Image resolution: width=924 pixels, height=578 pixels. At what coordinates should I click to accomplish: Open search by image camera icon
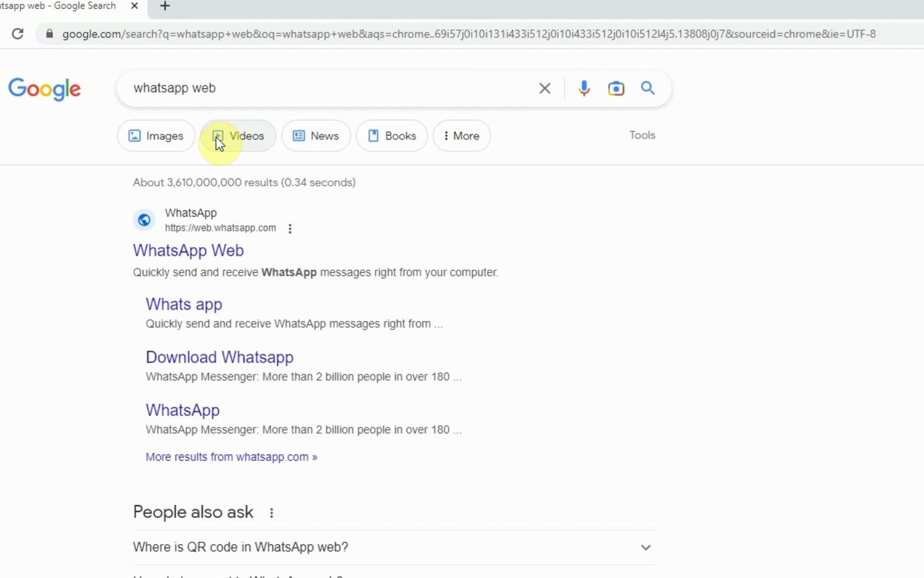coord(616,88)
